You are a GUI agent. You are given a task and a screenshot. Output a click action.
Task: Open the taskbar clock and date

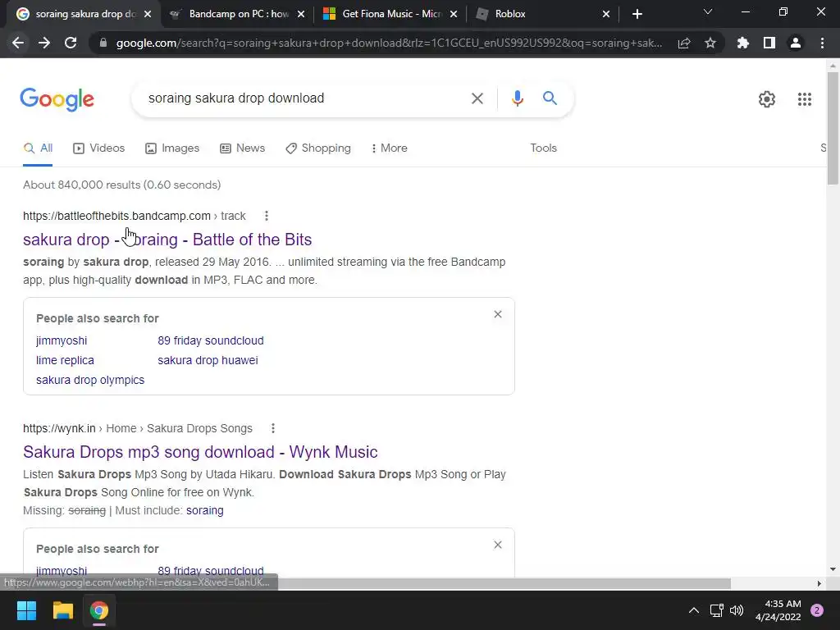pyautogui.click(x=778, y=610)
